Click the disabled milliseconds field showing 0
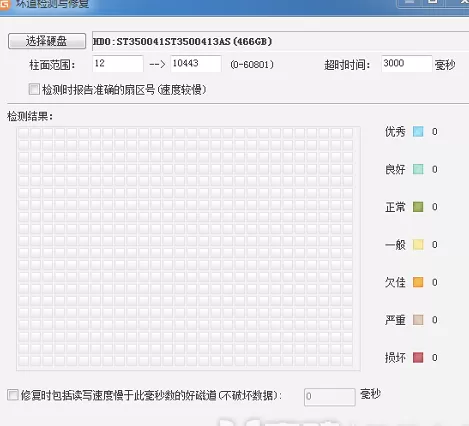Viewport: 469px width, 426px height. pyautogui.click(x=330, y=397)
